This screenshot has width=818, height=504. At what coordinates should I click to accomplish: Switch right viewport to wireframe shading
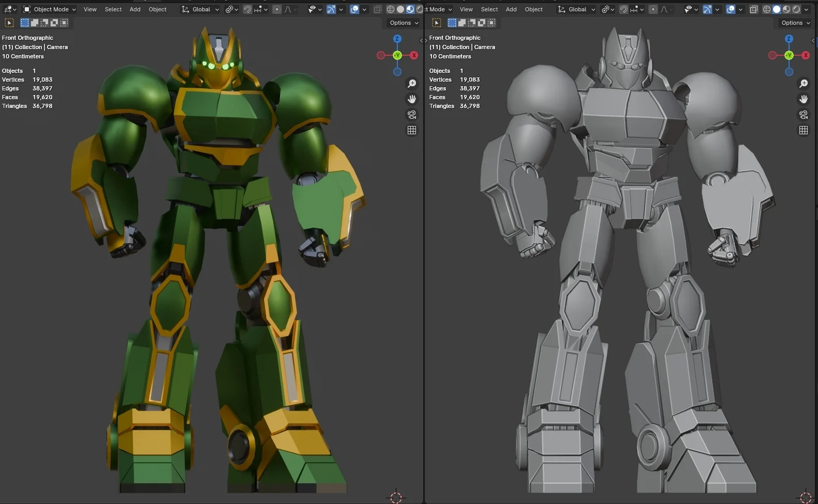tap(767, 9)
